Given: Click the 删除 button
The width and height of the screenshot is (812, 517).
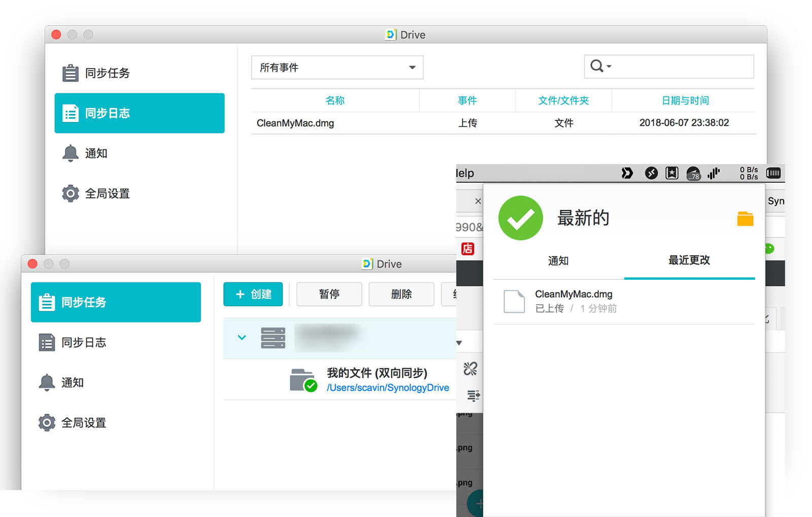Looking at the screenshot, I should click(x=401, y=294).
